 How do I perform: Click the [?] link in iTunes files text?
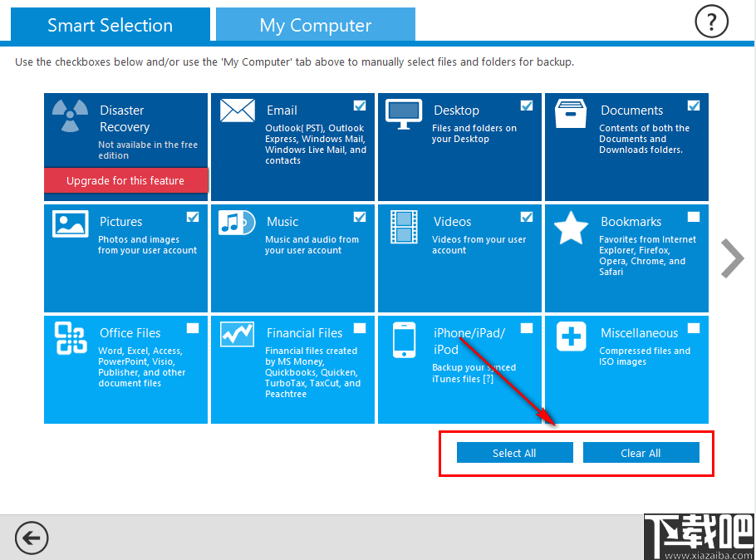click(488, 379)
